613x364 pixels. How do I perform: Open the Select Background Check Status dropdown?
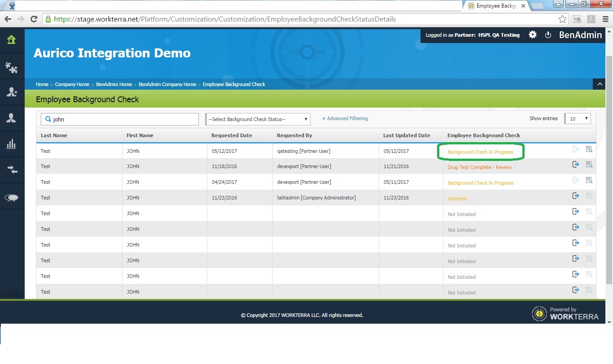[258, 119]
